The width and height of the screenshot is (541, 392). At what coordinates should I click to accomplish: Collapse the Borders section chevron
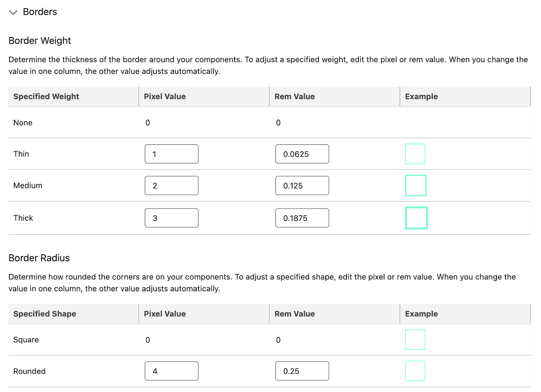click(x=13, y=13)
